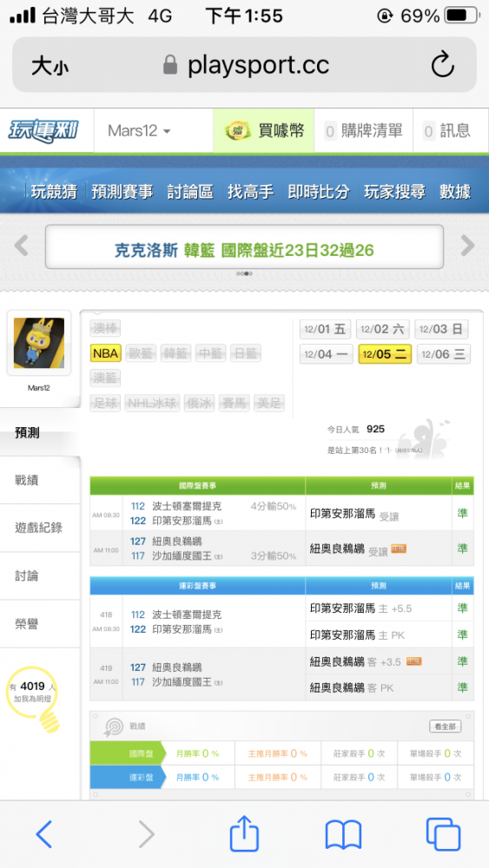489x868 pixels.
Task: Select the NBA league filter
Action: [105, 353]
